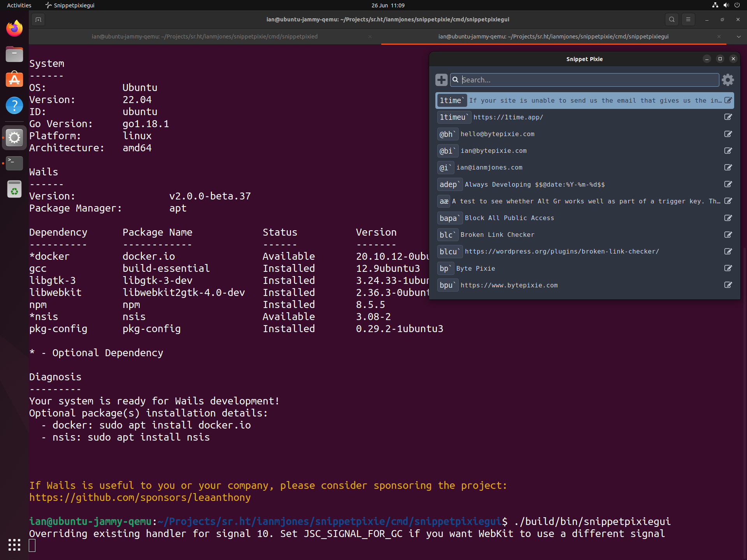
Task: Open terminal search with the magnifier icon
Action: pyautogui.click(x=672, y=19)
